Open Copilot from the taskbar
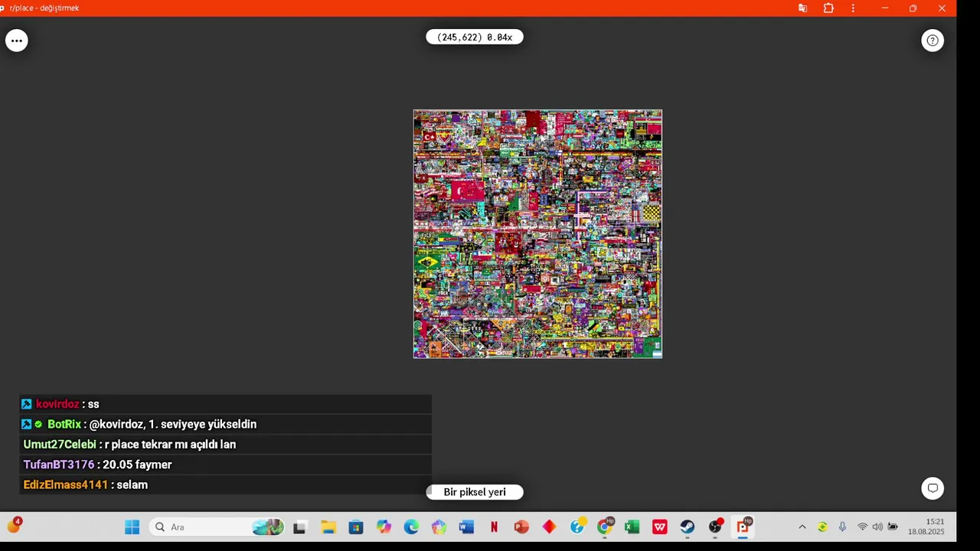Image resolution: width=980 pixels, height=551 pixels. (x=384, y=527)
